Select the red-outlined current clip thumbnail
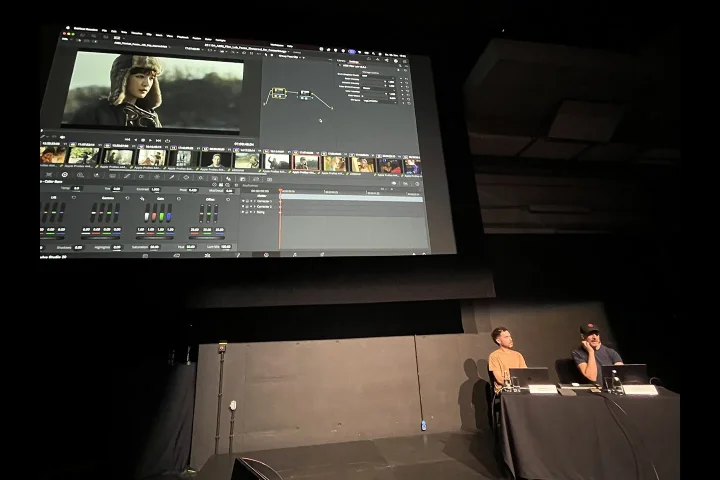The image size is (720, 480). tap(306, 163)
